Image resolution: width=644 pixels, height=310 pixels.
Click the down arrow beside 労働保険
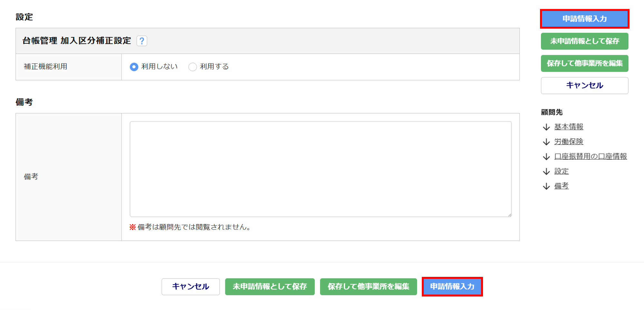(x=546, y=142)
